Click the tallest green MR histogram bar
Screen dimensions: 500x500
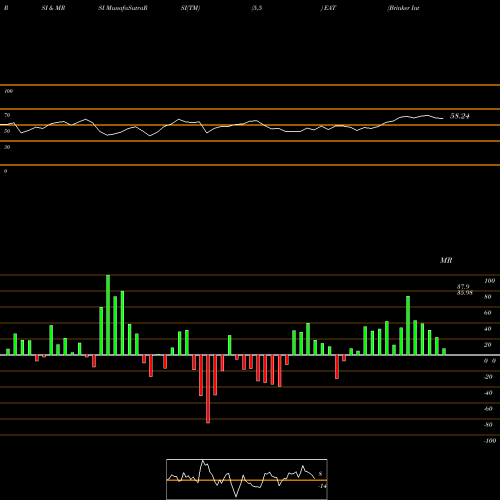(x=108, y=315)
